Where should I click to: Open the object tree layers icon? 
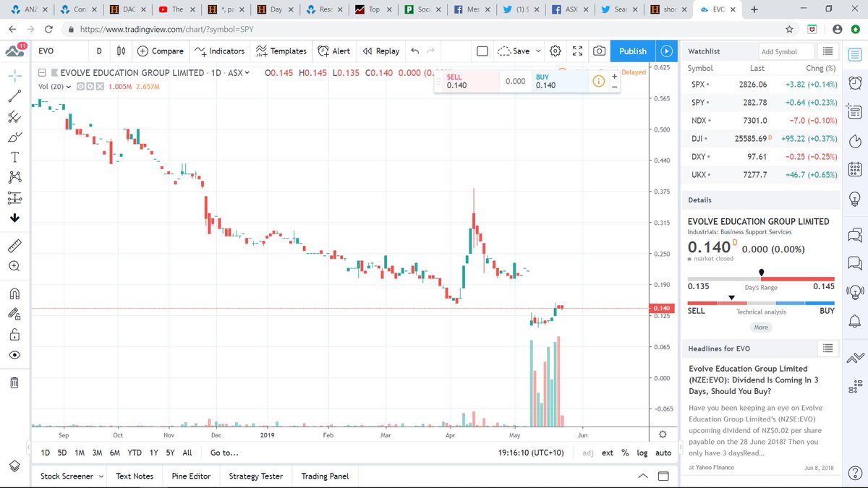(x=14, y=466)
